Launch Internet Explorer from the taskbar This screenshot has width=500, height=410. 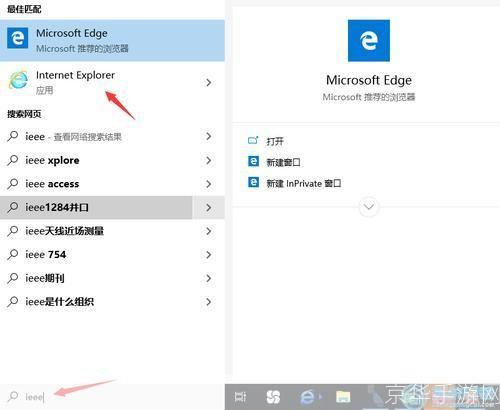pyautogui.click(x=308, y=397)
